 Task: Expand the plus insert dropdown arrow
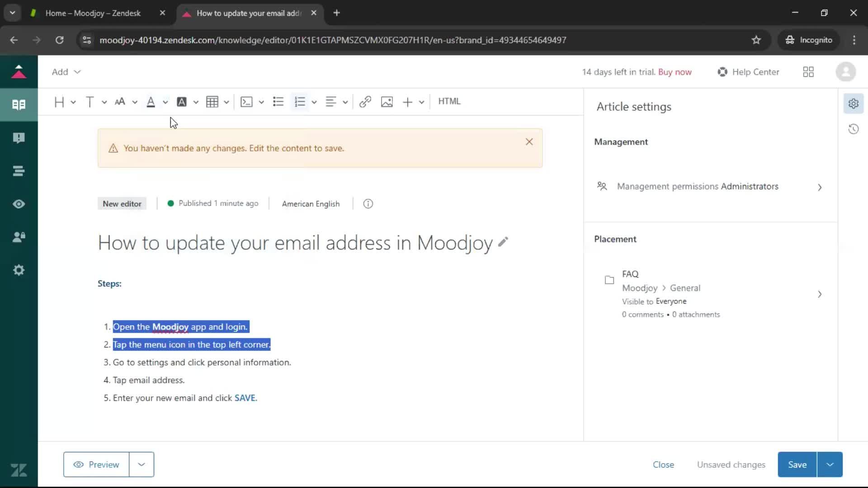tap(421, 102)
